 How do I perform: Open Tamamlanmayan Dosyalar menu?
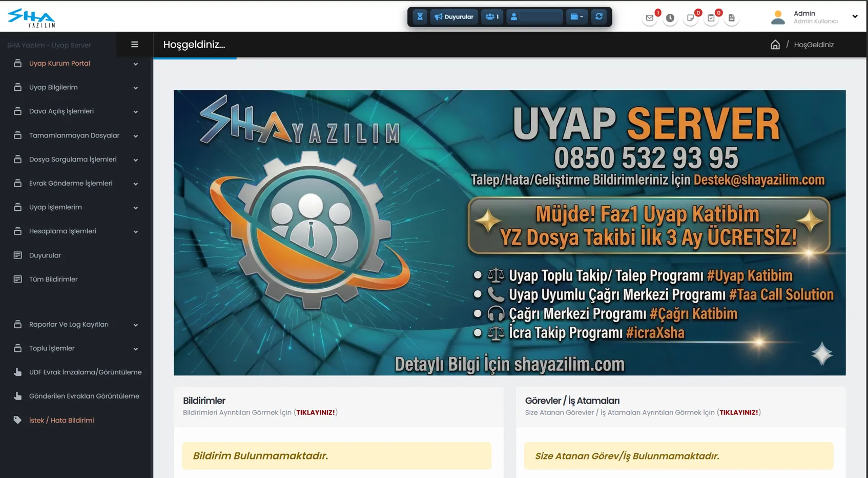tap(74, 135)
